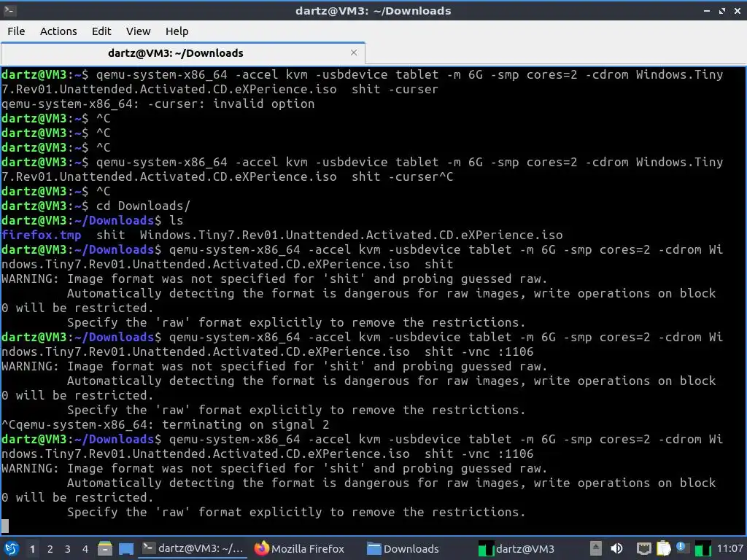747x560 pixels.
Task: Close the dartz@VM3: ~/Downloads tab
Action: coord(354,52)
